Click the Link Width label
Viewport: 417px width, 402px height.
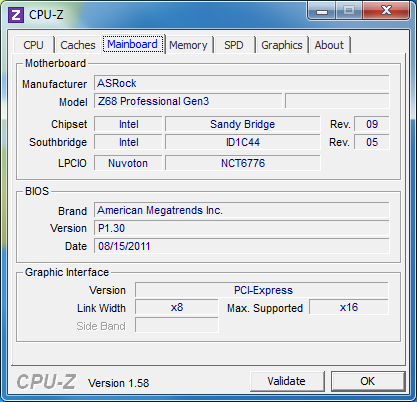(x=101, y=308)
